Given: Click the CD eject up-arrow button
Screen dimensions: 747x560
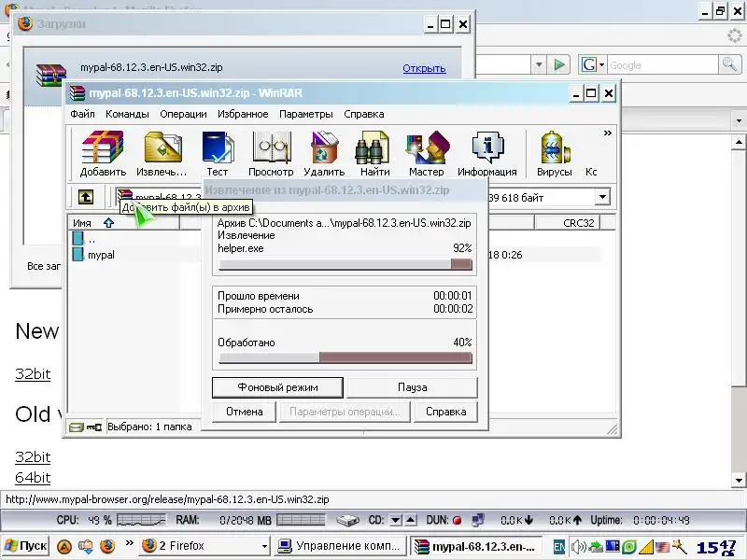Looking at the screenshot, I should click(411, 521).
